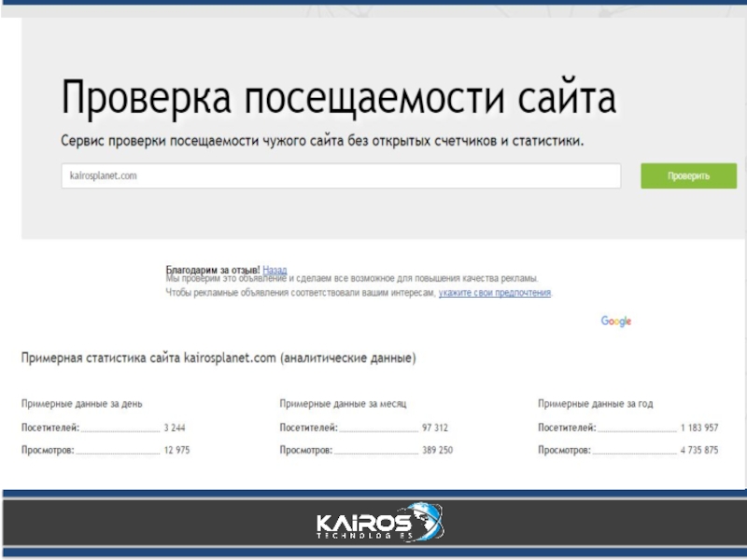Screen dimensions: 747x560
Task: Select daily views value 12 975
Action: [x=176, y=450]
